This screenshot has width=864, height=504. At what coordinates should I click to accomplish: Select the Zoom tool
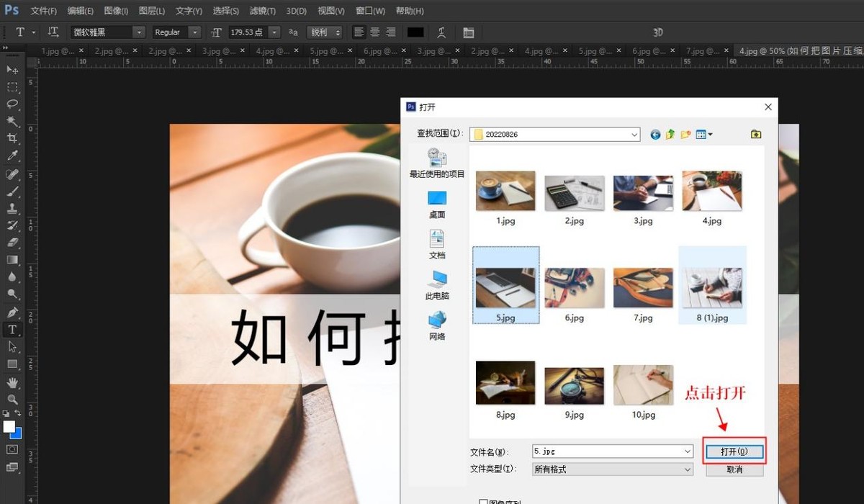click(x=10, y=400)
